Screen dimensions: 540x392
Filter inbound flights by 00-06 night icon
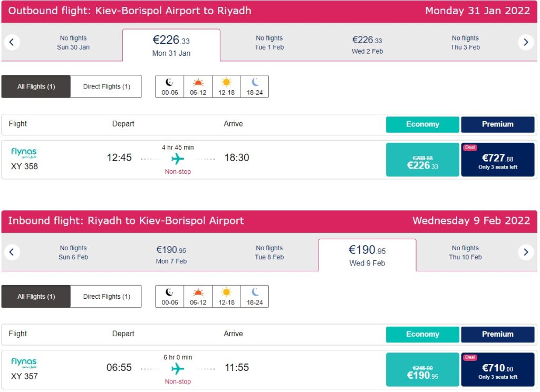[x=170, y=296]
